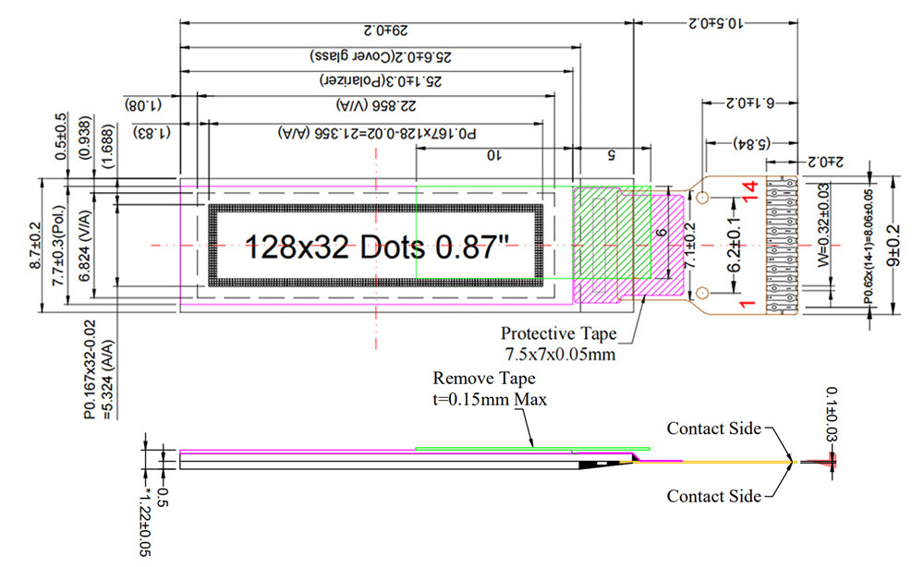Select the '6.2±0.1' hole spacing dimension
Image resolution: width=924 pixels, height=567 pixels.
pyautogui.click(x=733, y=246)
